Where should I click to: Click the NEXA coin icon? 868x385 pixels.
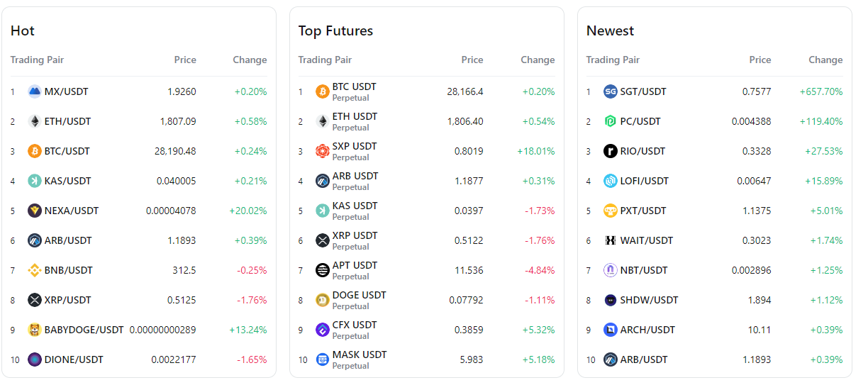pos(35,211)
